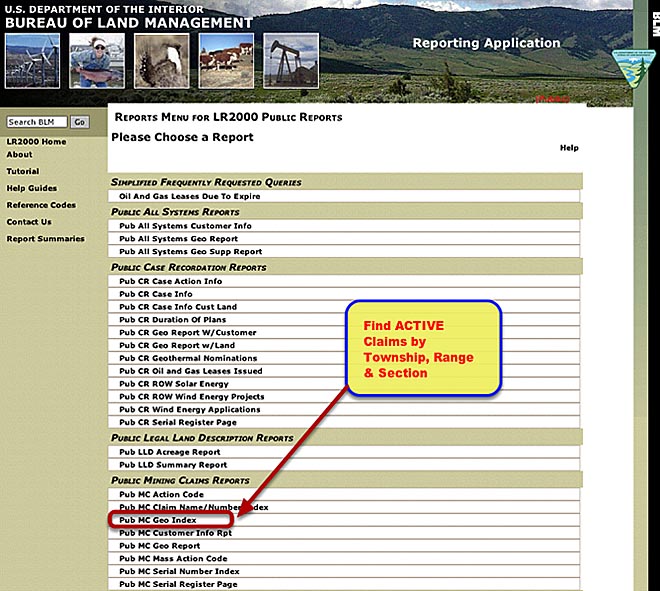This screenshot has width=660, height=591.
Task: Click the oil pumpjack thumbnail
Action: click(291, 61)
